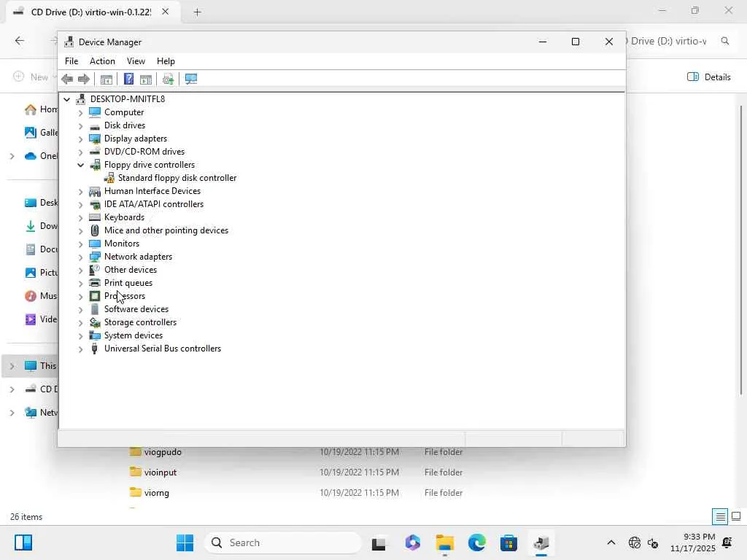Open the Action menu

[102, 61]
